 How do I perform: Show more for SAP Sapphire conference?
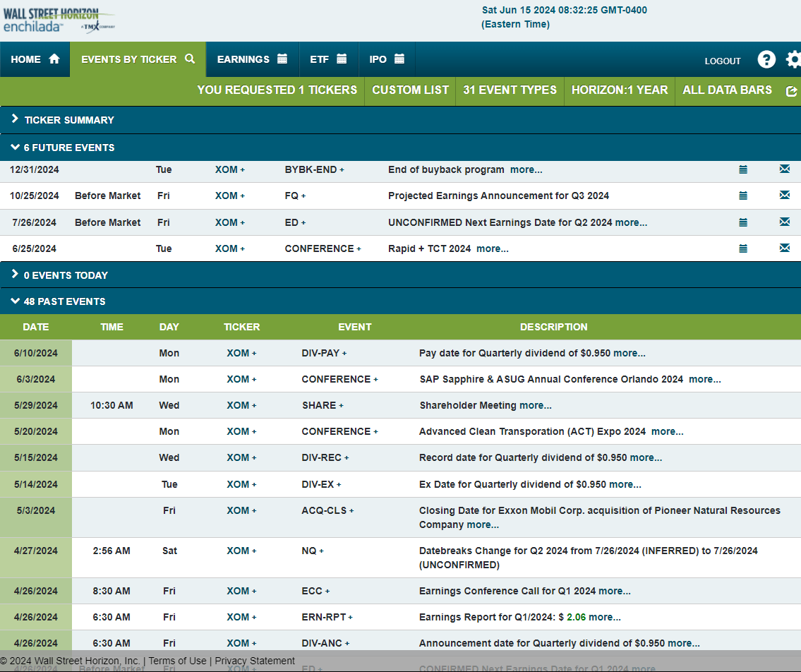tap(705, 379)
